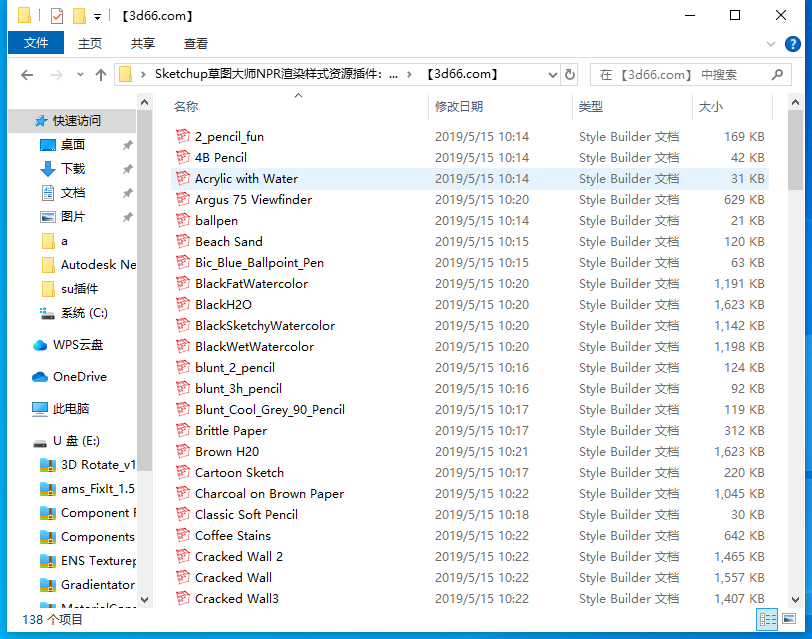This screenshot has height=639, width=812.
Task: Open the 主页 ribbon tab
Action: 90,43
